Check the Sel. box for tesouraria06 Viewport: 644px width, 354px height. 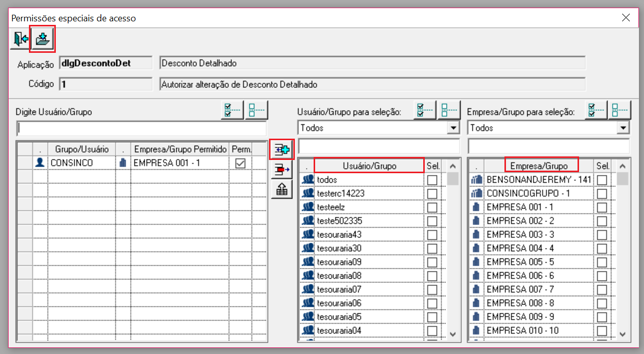pyautogui.click(x=432, y=303)
